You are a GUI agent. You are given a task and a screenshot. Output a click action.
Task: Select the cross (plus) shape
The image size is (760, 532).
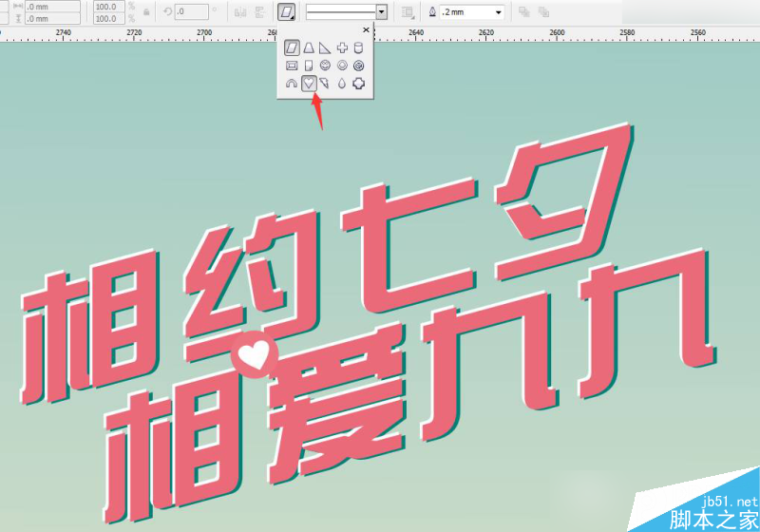pyautogui.click(x=342, y=47)
